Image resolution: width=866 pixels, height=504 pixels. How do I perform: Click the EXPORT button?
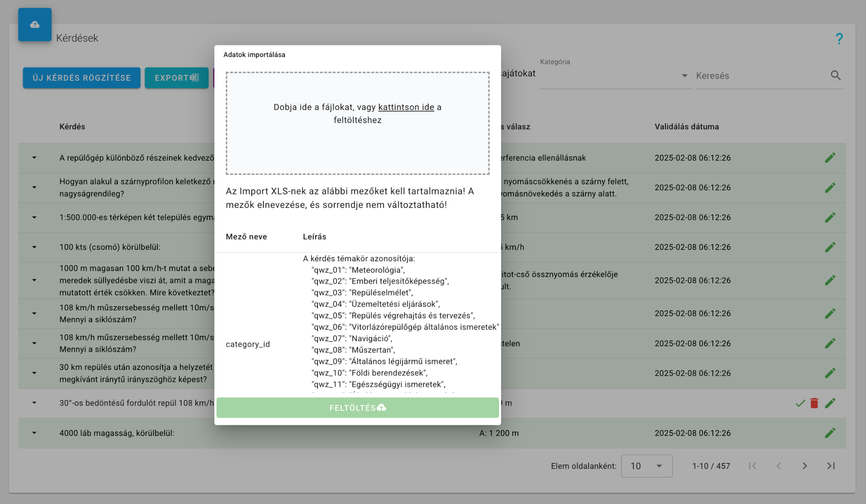coord(176,78)
